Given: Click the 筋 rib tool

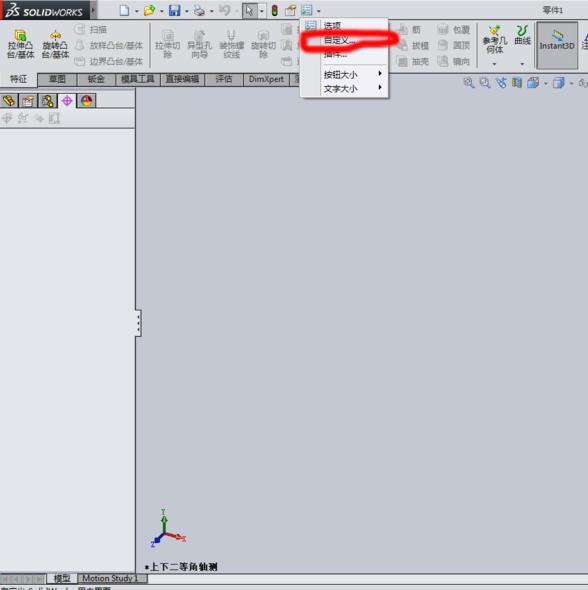Looking at the screenshot, I should pyautogui.click(x=409, y=29).
